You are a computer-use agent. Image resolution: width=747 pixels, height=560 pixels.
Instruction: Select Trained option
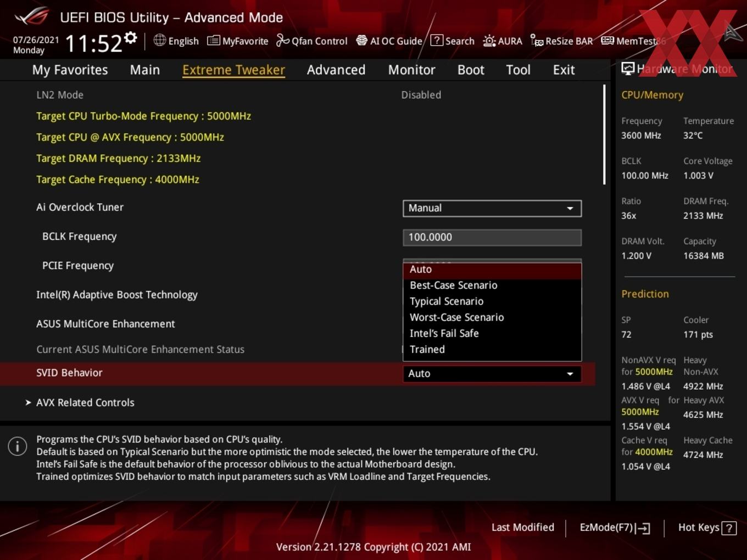coord(492,349)
